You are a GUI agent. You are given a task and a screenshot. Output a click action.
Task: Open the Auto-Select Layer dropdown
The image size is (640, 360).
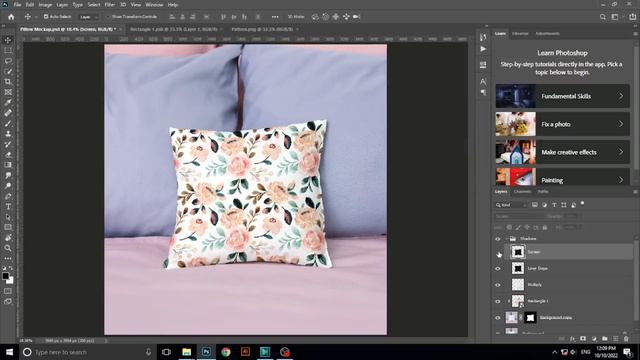[x=89, y=17]
